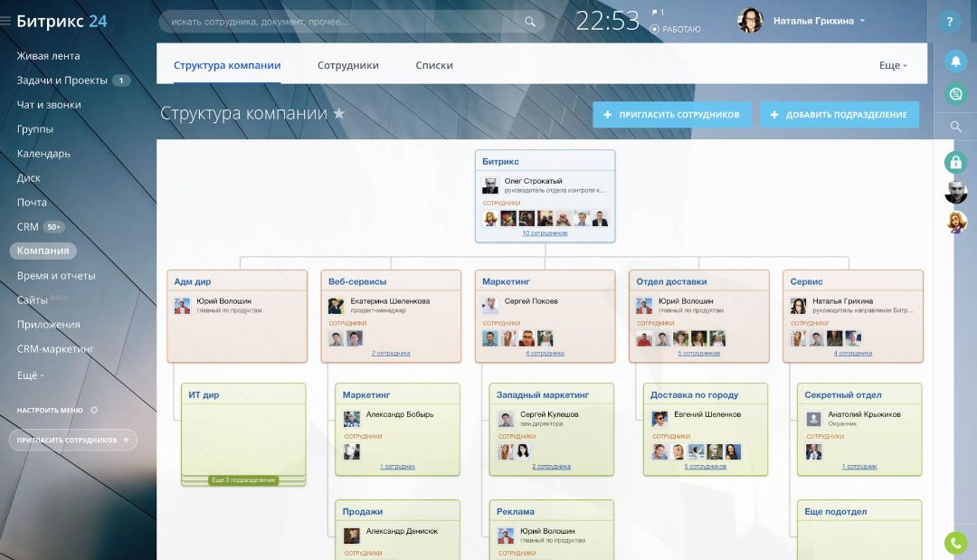Click the flag icon next to the clock
Screen dimensions: 977x560
[655, 13]
